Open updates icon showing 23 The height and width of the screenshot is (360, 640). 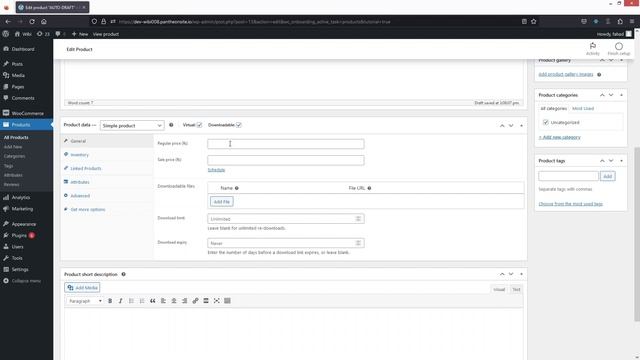(43, 34)
